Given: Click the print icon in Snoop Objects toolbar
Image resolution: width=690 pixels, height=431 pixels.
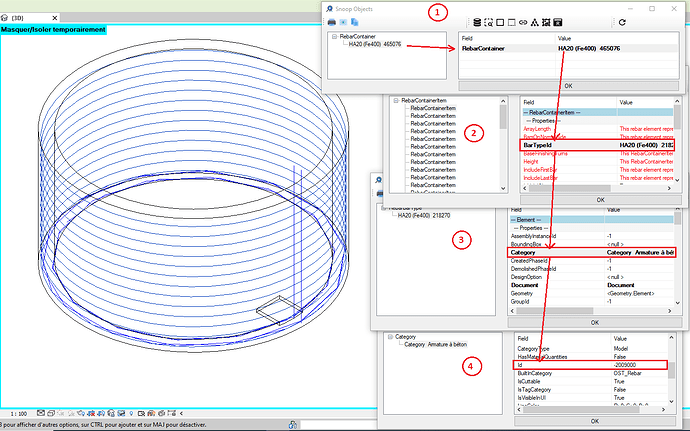Looking at the screenshot, I should point(332,22).
